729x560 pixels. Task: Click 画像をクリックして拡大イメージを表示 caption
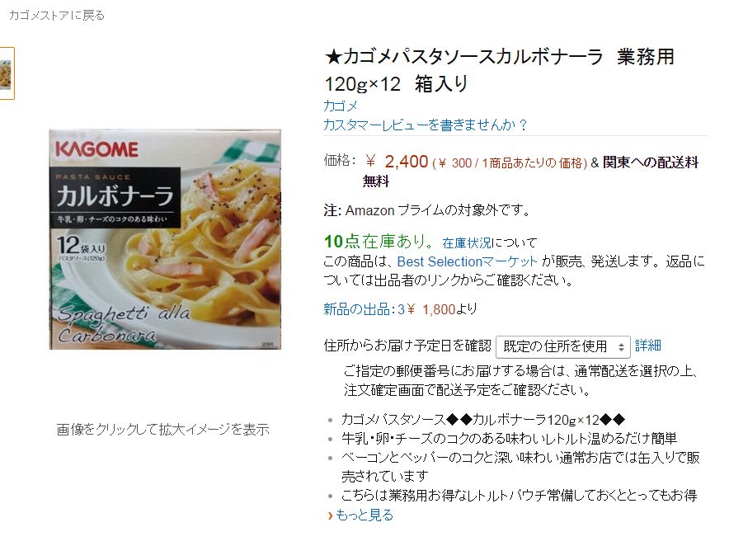[162, 430]
